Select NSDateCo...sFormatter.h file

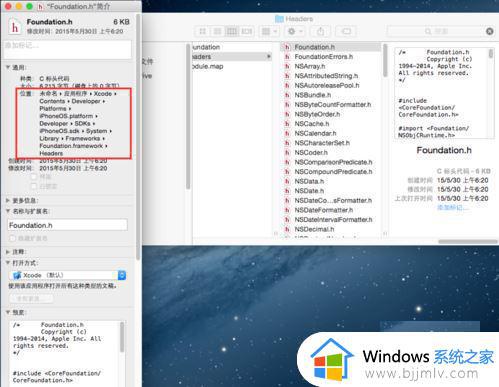pos(333,200)
